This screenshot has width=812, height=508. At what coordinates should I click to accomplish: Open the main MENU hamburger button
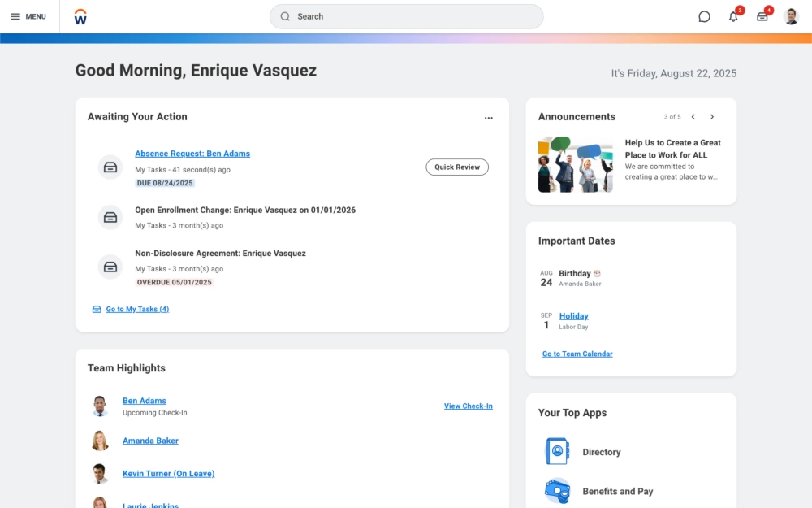click(x=28, y=16)
